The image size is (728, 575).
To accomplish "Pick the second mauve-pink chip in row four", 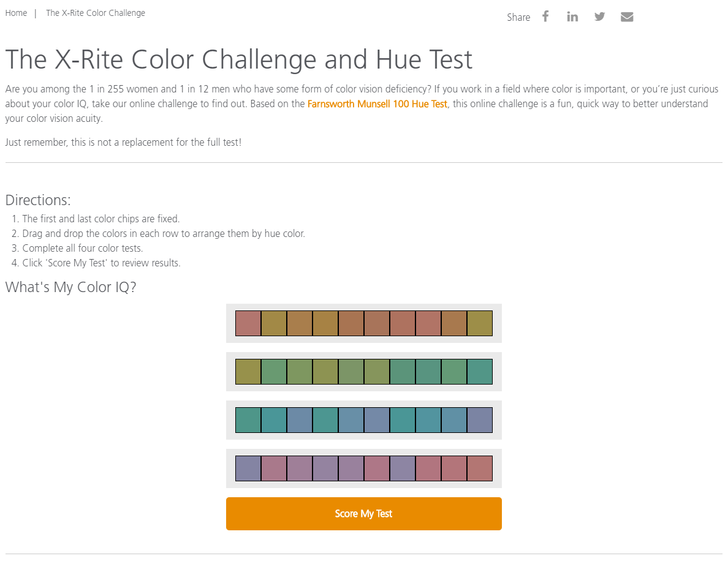I will 274,468.
